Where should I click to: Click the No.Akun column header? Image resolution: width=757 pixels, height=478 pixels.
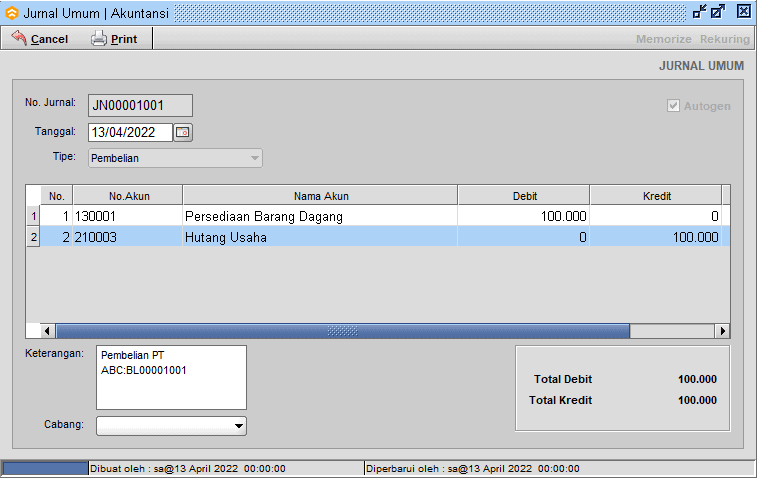(128, 196)
